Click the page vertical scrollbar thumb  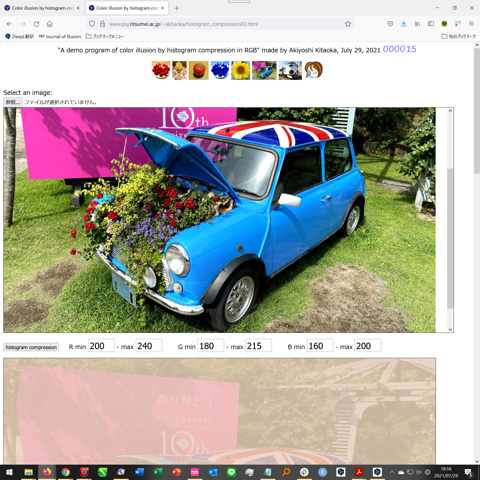coord(477,112)
